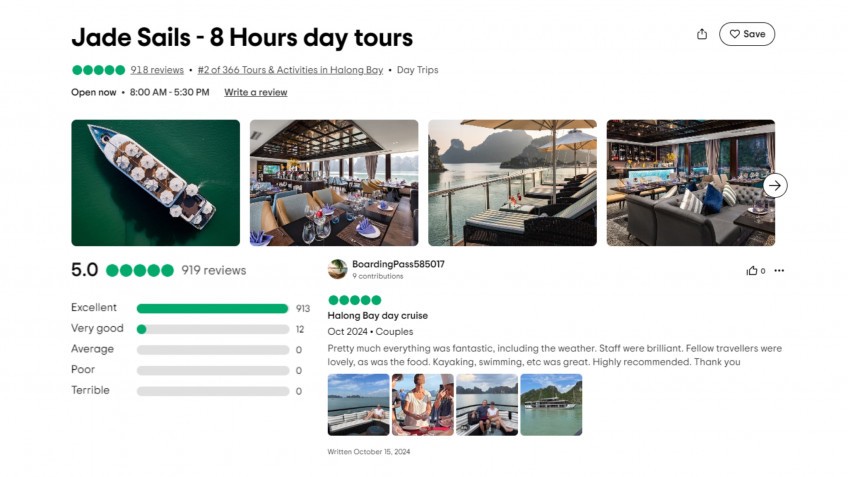The width and height of the screenshot is (848, 477).
Task: Click the review's five green bubble rating
Action: 354,300
